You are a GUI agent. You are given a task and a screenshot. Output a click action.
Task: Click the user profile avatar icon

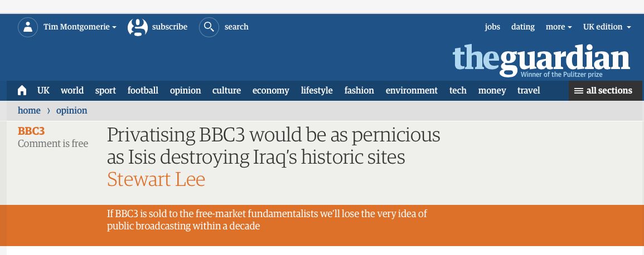(28, 27)
